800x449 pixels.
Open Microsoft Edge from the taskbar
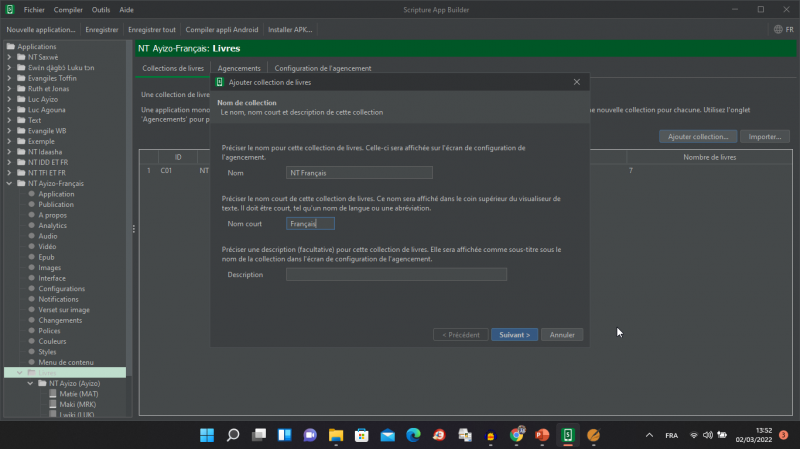point(413,435)
